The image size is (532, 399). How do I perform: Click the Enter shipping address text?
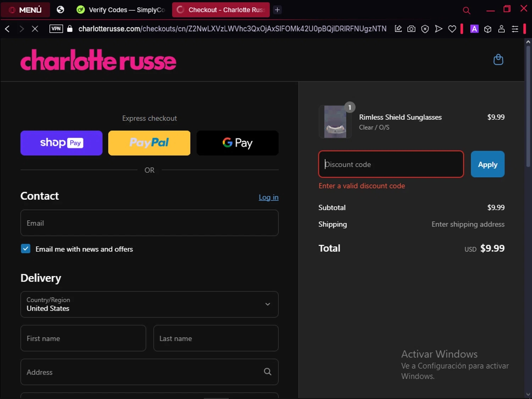pos(468,224)
